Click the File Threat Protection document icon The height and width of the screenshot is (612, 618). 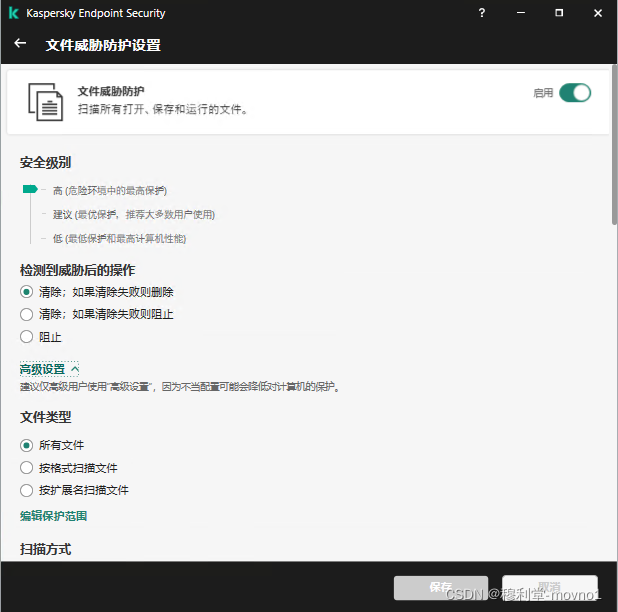[45, 102]
